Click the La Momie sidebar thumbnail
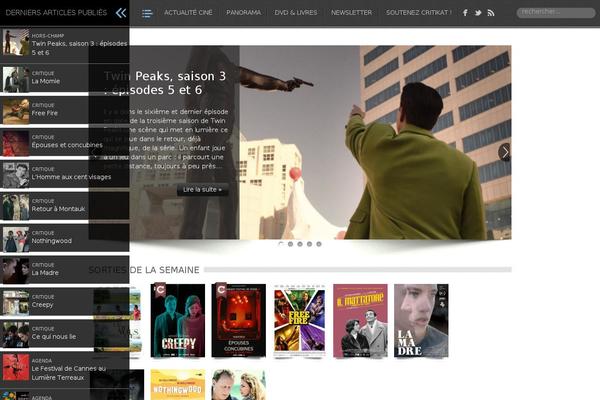The image size is (600, 400). coord(16,80)
